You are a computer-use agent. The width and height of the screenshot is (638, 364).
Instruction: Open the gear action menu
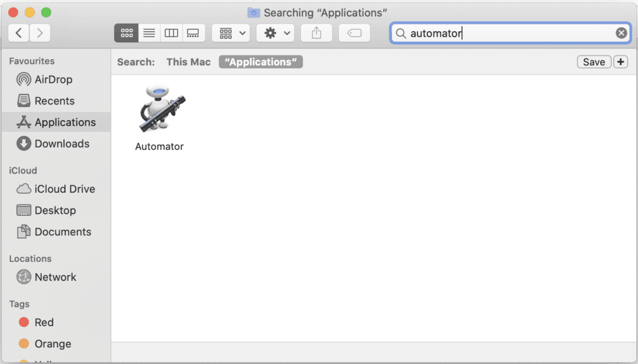(276, 33)
